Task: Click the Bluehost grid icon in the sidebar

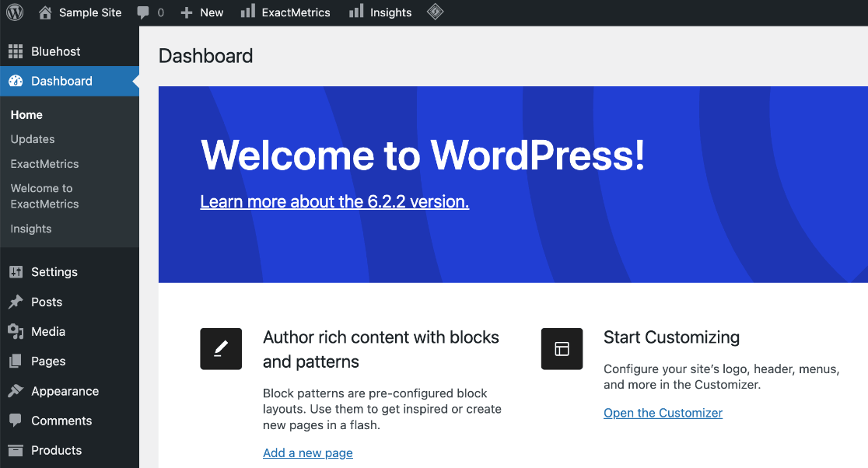Action: pos(16,51)
